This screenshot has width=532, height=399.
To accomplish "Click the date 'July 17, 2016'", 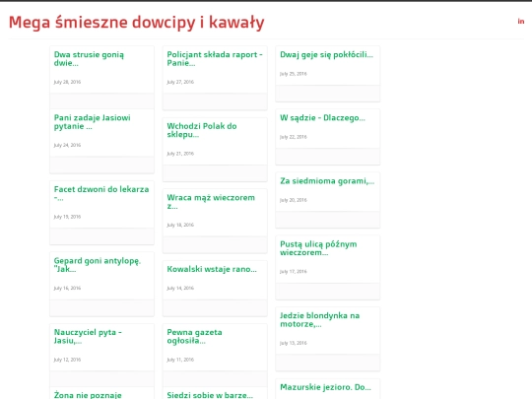I will pyautogui.click(x=294, y=272).
